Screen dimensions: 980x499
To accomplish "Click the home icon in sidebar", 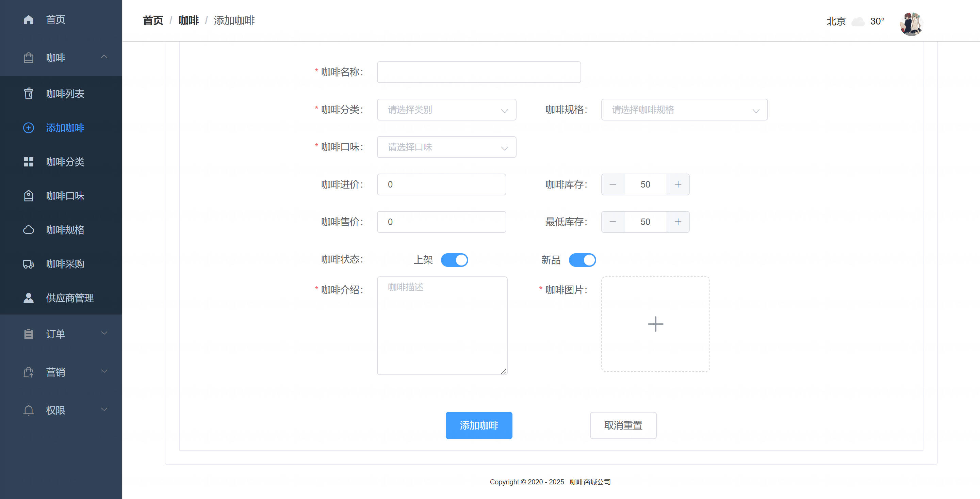I will (x=29, y=19).
